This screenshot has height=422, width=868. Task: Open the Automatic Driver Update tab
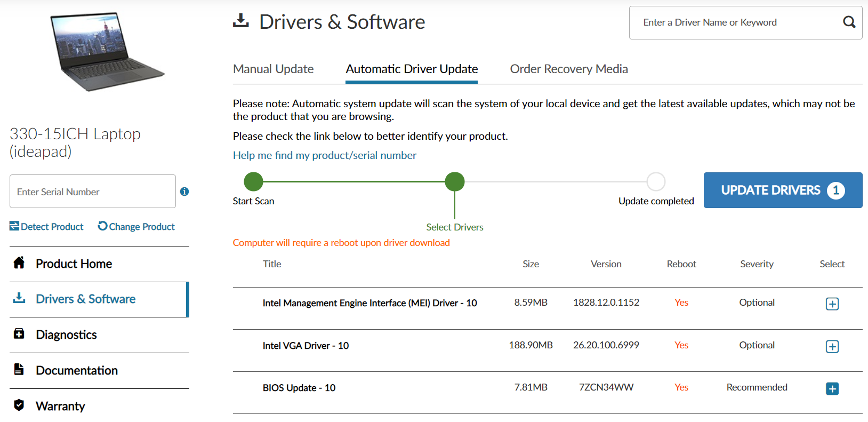412,69
